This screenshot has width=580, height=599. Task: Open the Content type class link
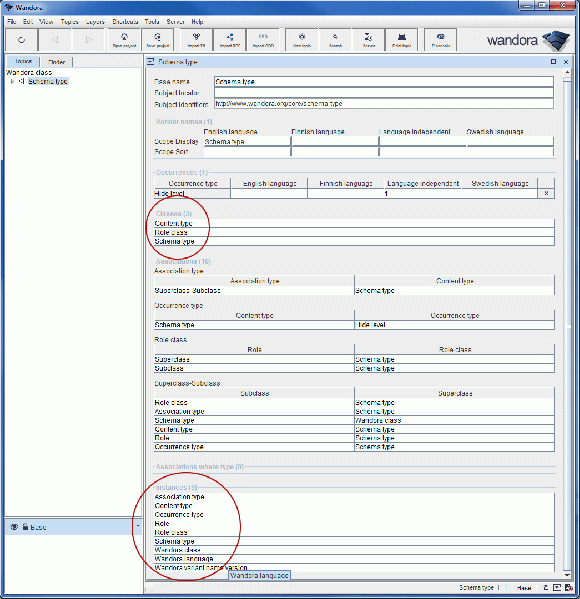pos(173,223)
